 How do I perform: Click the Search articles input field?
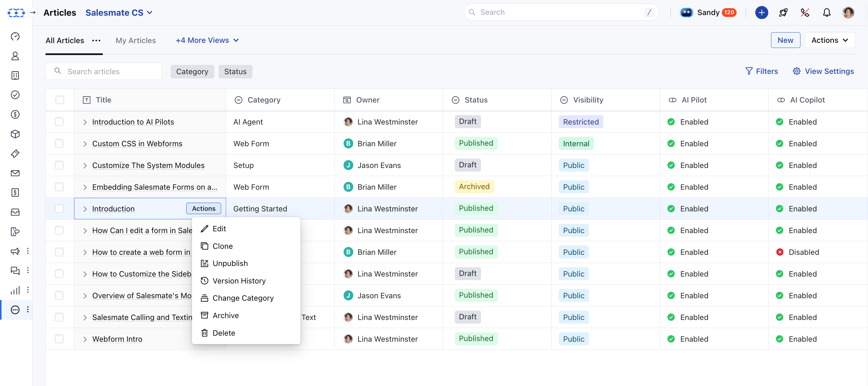pyautogui.click(x=103, y=71)
